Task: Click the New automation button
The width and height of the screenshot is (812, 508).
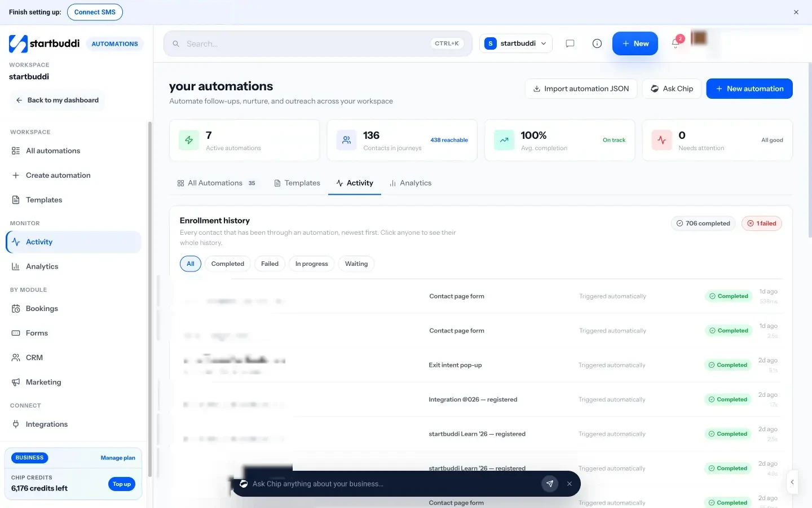Action: click(749, 89)
